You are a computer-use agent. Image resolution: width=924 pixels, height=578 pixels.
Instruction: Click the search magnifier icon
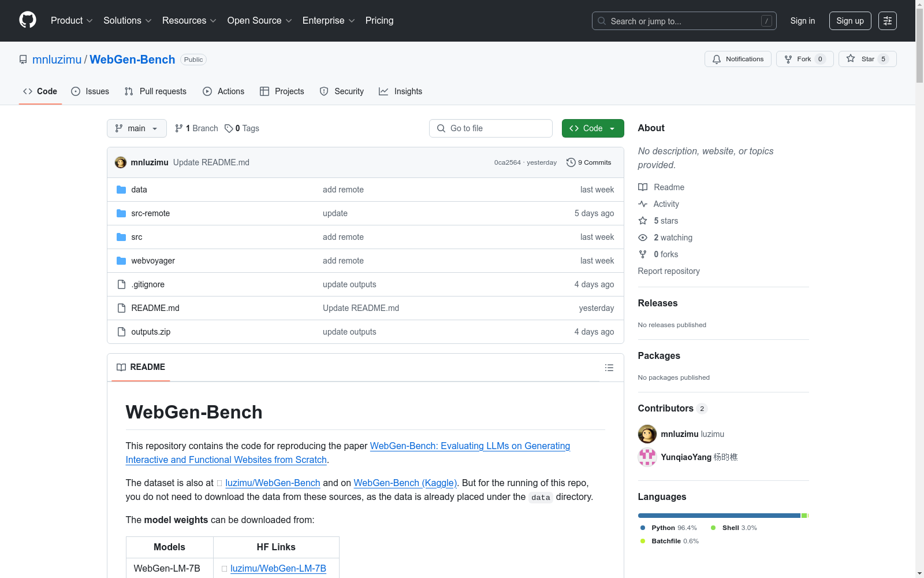[602, 21]
